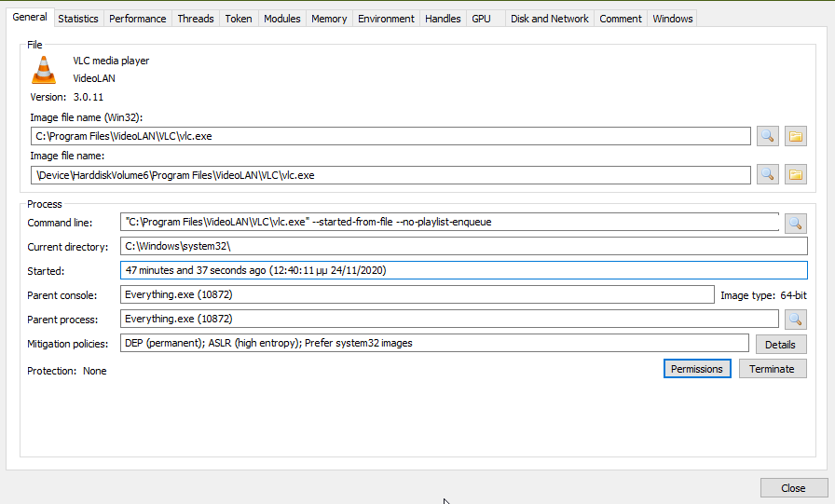Screen dimensions: 835x504
Task: Click the 'Image type: 64-bit' text
Action: pyautogui.click(x=763, y=295)
